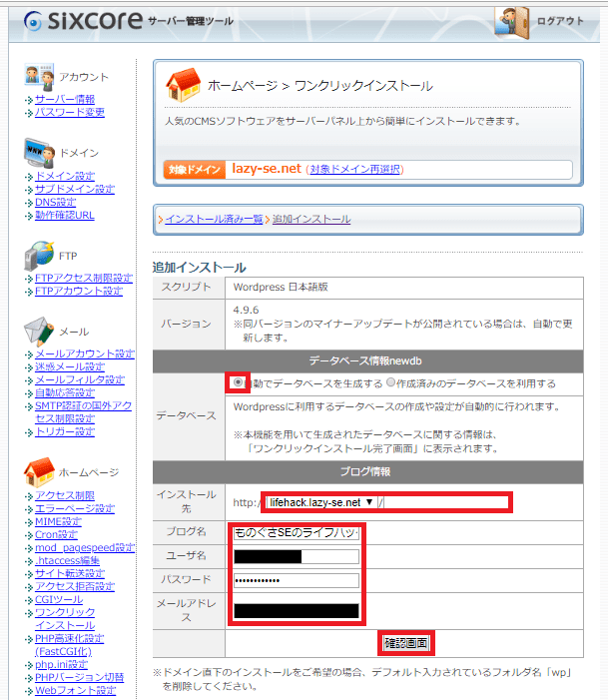Open メールフィルタ設定 link
This screenshot has width=608, height=700.
point(80,379)
